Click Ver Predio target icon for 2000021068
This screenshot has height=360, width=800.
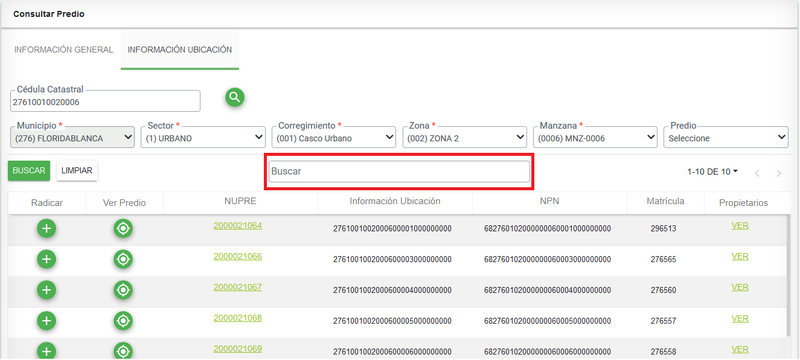tap(123, 321)
